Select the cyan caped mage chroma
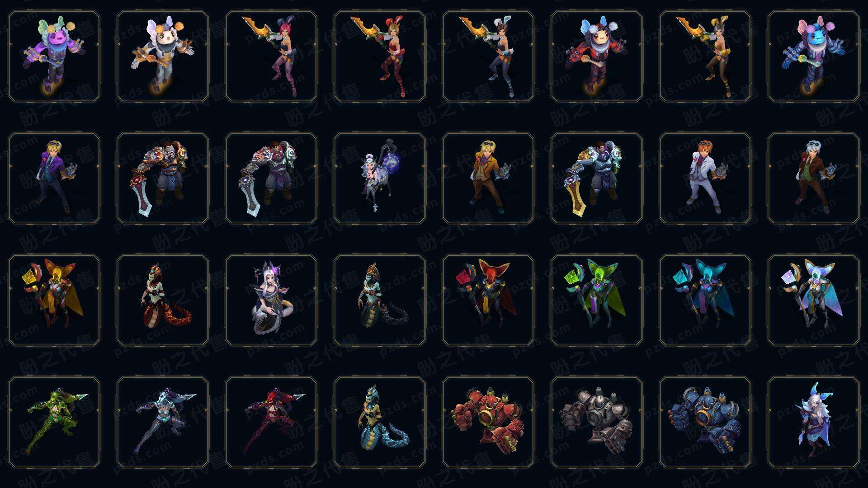Screen dimensions: 868x488 (x=705, y=300)
